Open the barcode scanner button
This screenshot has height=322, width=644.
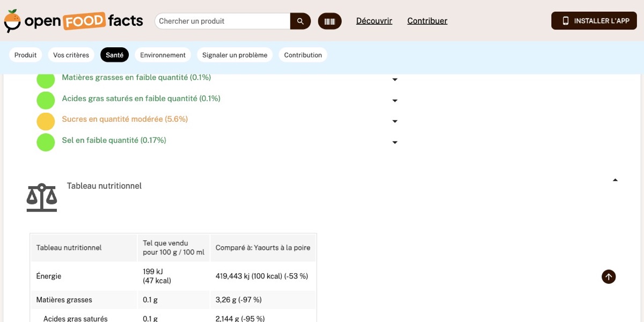pos(330,21)
